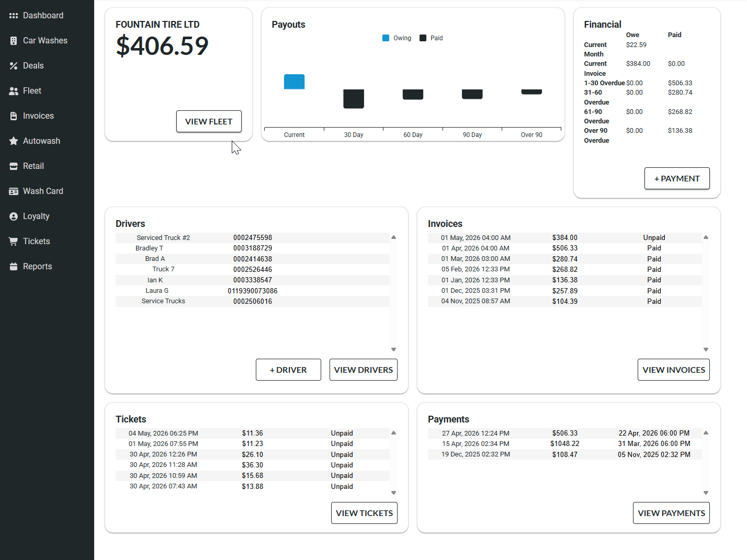
Task: Open the $11.36 ticket from 04 May
Action: [x=253, y=433]
